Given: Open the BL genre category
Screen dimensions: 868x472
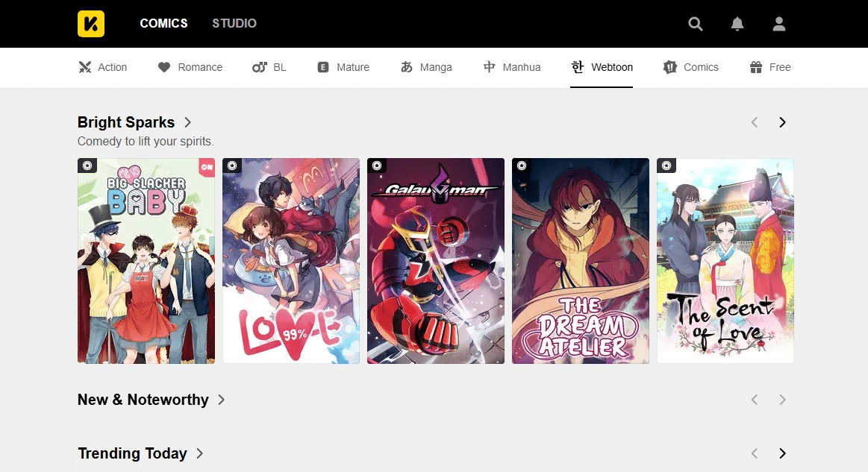Looking at the screenshot, I should click(x=269, y=67).
